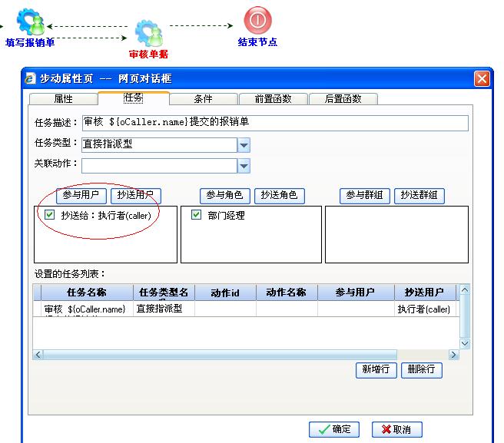The image size is (504, 443).
Task: Click the 抄送用户 column header in table
Action: pyautogui.click(x=425, y=293)
